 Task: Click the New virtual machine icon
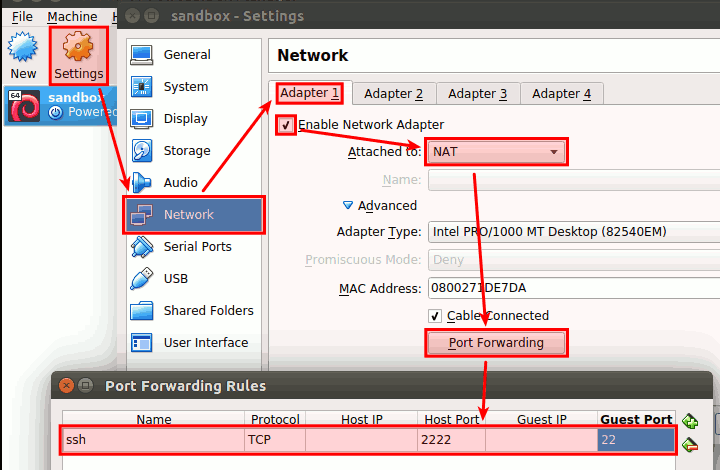tap(22, 48)
